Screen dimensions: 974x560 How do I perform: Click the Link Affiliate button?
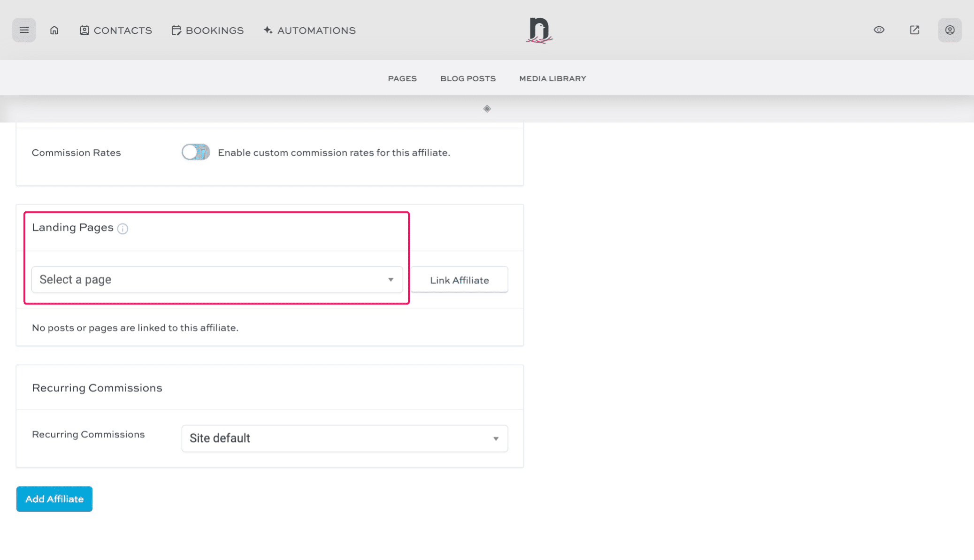pyautogui.click(x=460, y=279)
